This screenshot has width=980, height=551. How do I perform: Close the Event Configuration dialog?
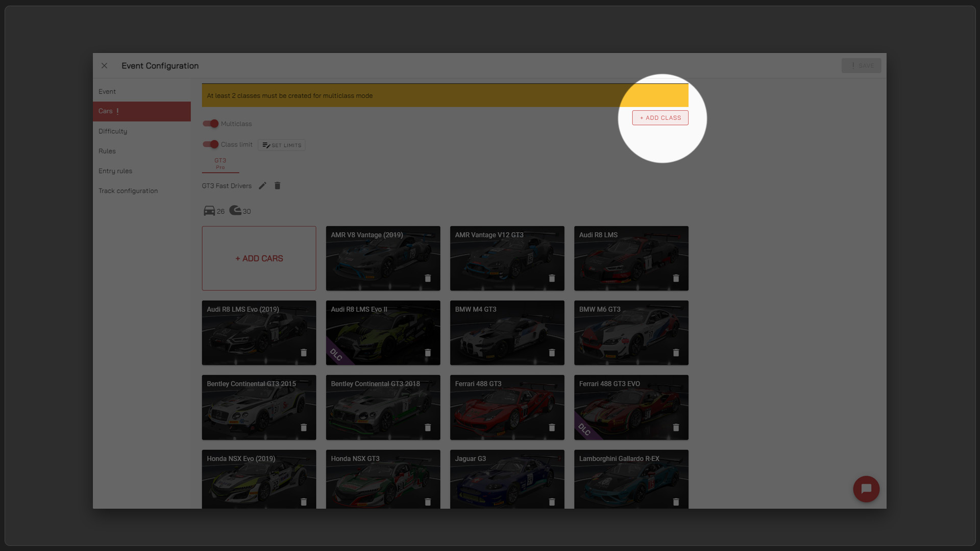104,66
